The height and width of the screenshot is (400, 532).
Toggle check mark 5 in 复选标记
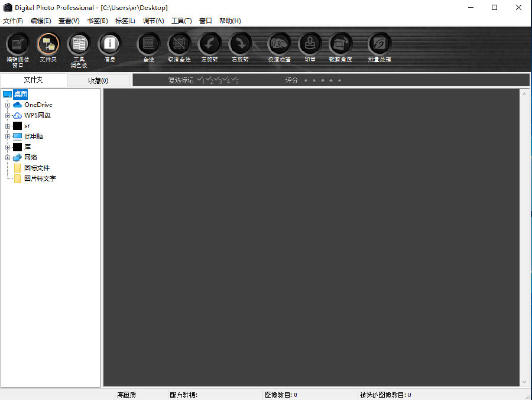click(x=235, y=80)
